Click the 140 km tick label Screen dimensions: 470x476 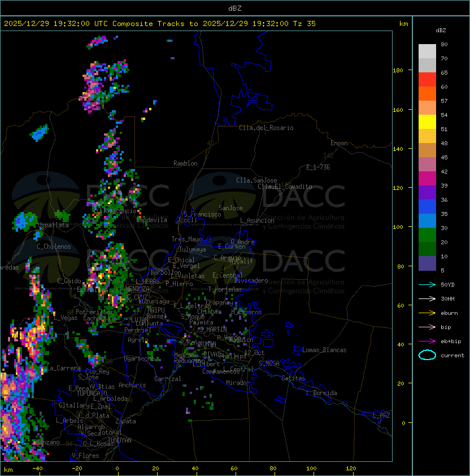pyautogui.click(x=398, y=149)
